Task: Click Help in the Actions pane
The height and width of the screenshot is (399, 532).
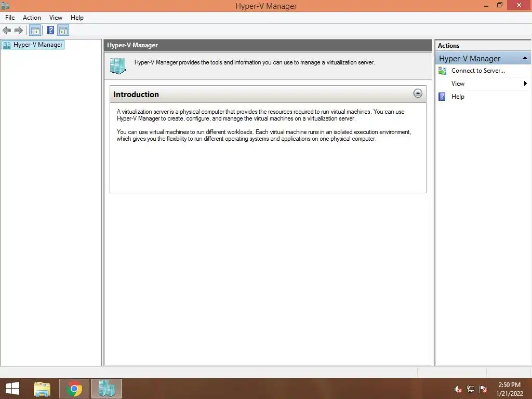Action: 457,97
